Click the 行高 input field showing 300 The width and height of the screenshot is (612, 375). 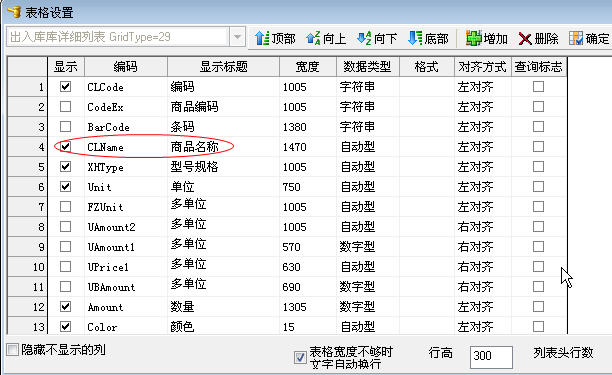(x=491, y=357)
